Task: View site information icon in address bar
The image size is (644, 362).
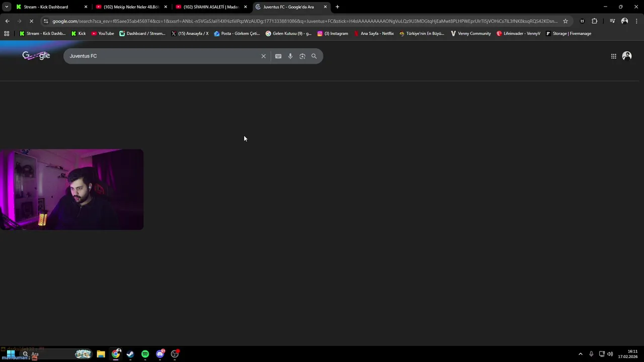Action: tap(46, 21)
